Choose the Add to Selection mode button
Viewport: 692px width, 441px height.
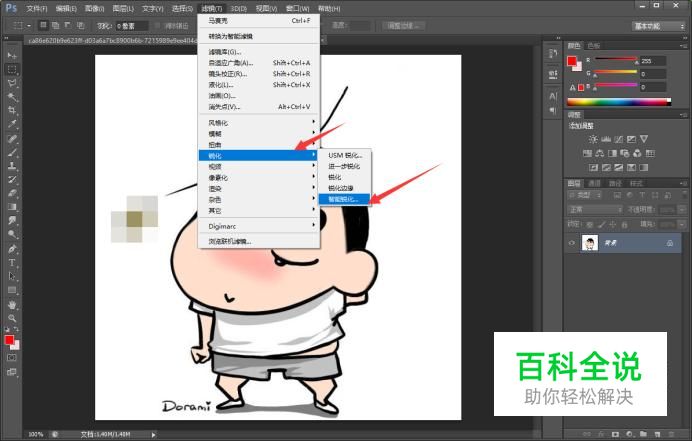tap(56, 26)
